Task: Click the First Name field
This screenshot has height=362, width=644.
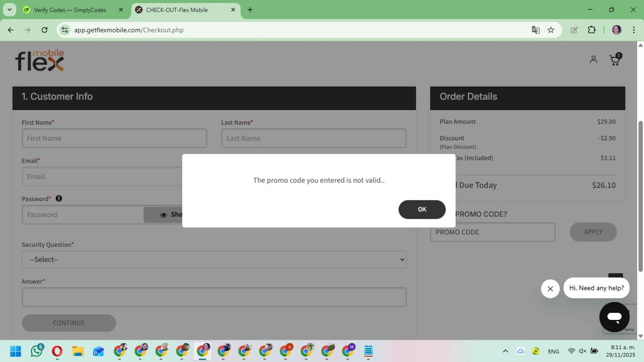Action: click(114, 138)
